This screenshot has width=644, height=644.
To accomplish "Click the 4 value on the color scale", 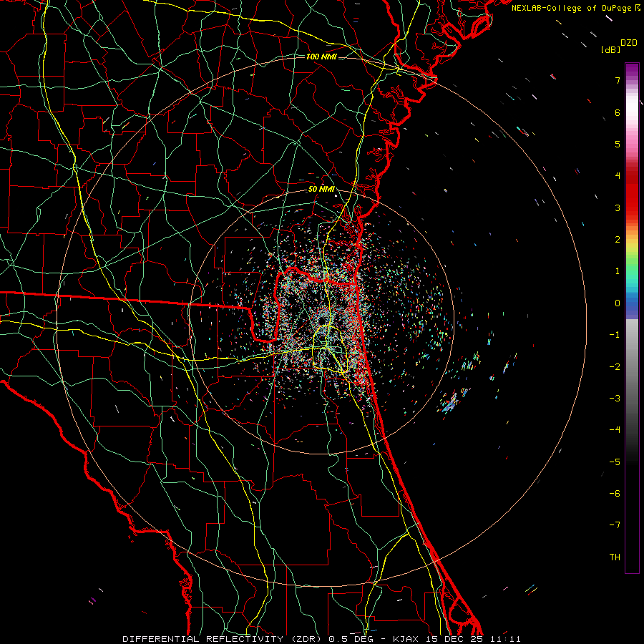I will tap(618, 176).
